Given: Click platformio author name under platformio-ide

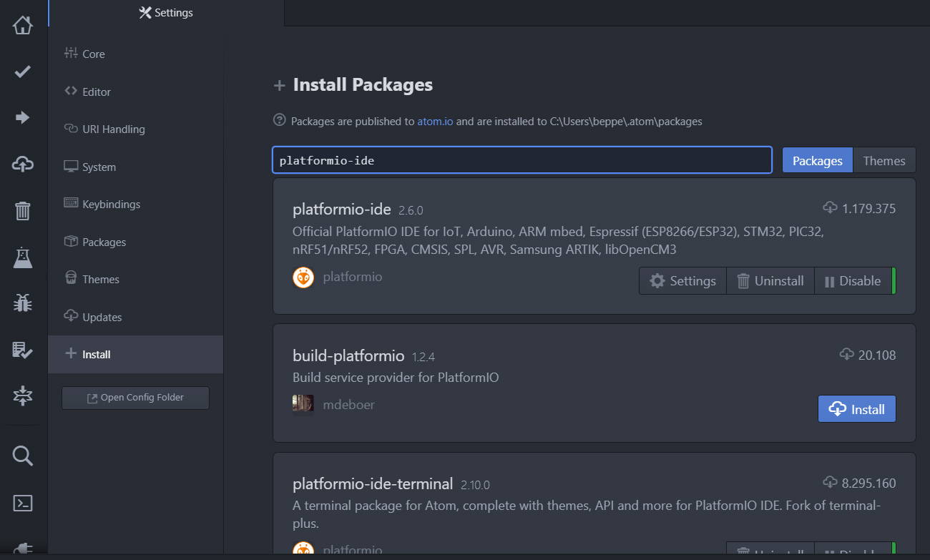Looking at the screenshot, I should (x=353, y=277).
